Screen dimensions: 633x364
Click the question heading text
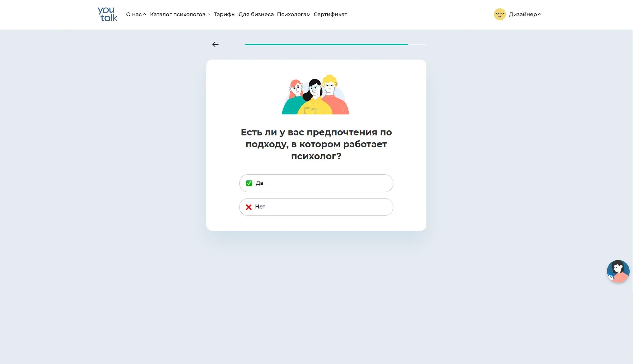(316, 144)
